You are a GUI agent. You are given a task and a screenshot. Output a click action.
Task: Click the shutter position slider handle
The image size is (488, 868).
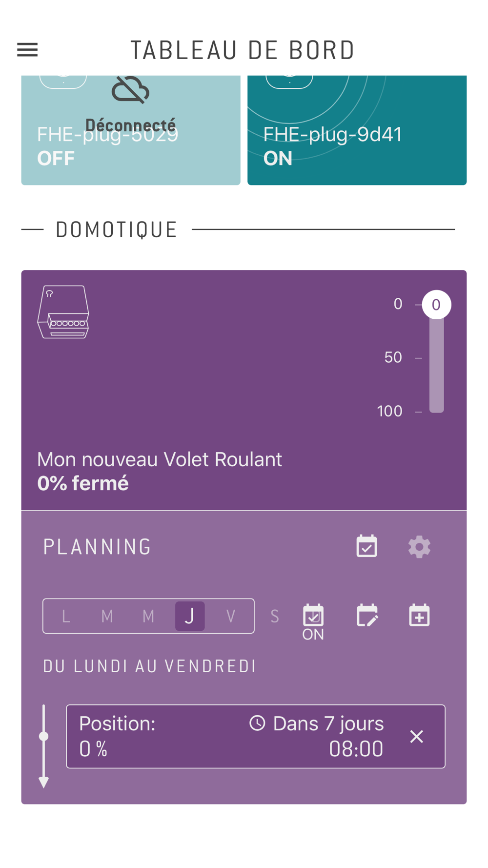(436, 305)
